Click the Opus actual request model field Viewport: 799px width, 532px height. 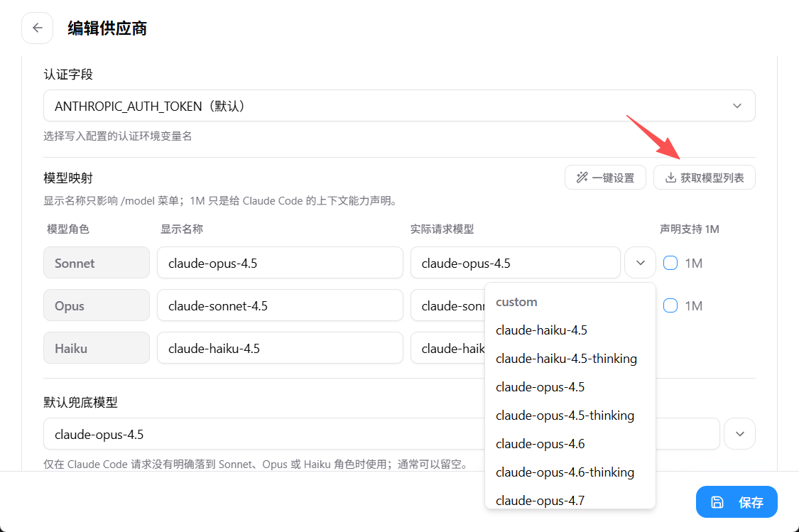coord(448,305)
